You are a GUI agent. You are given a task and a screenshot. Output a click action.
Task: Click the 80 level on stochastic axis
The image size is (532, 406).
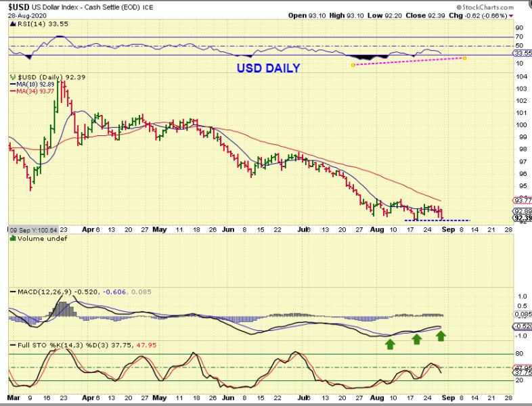pos(519,354)
